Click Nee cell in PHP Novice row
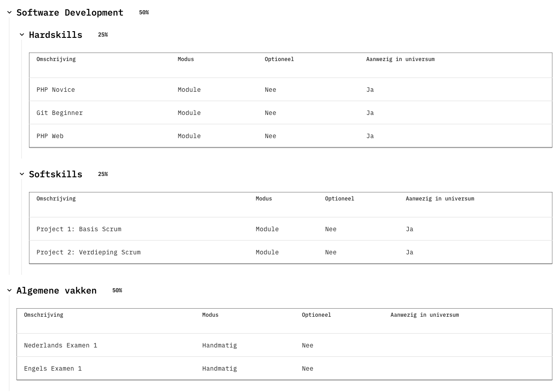 click(271, 90)
